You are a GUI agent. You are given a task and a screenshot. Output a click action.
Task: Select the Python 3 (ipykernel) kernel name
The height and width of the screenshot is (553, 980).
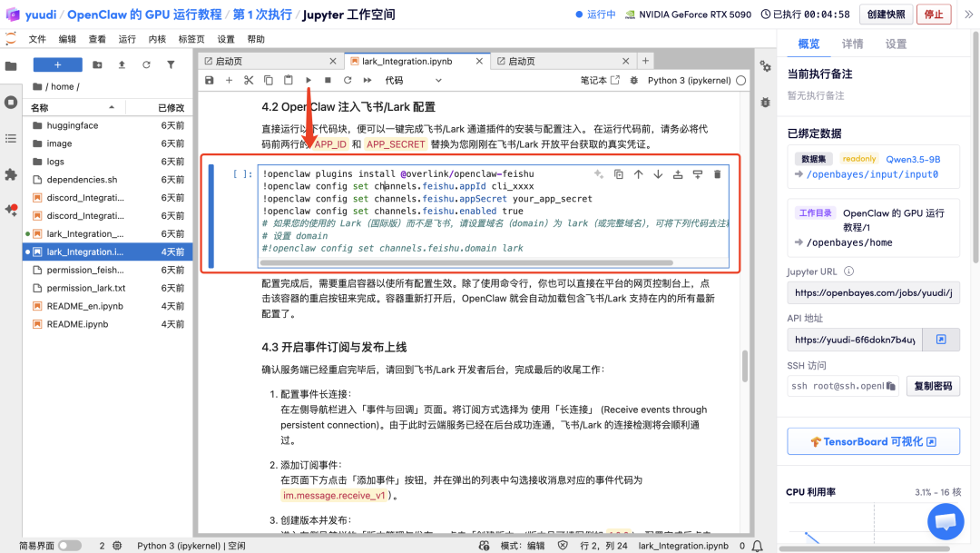click(x=689, y=80)
